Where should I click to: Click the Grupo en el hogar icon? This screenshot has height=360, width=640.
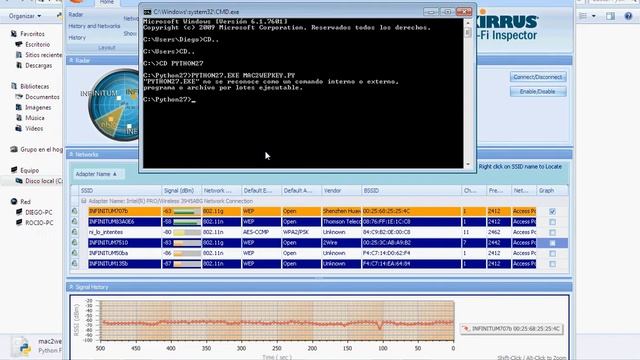pos(14,149)
